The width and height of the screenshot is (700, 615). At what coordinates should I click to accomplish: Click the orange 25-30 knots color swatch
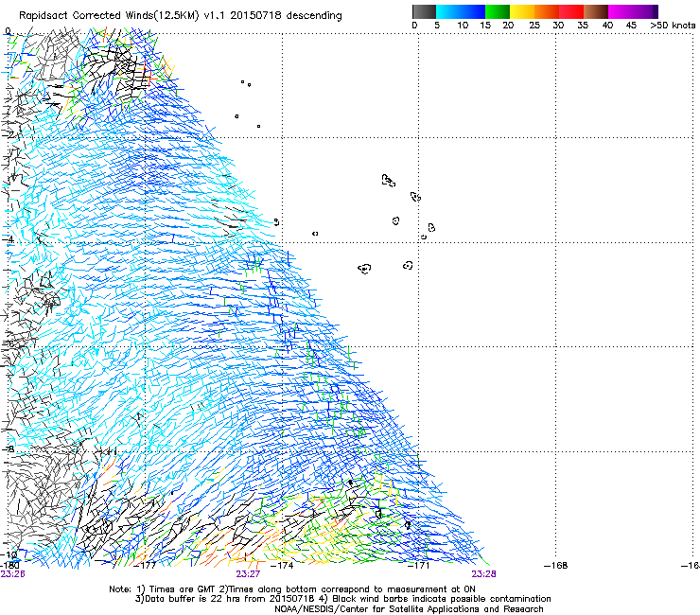(x=547, y=11)
